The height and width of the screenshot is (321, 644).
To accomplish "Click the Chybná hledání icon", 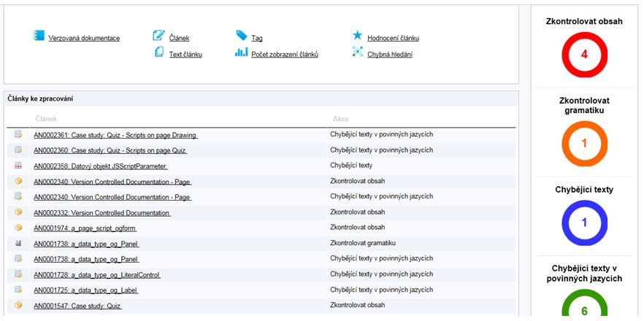I will click(x=357, y=53).
